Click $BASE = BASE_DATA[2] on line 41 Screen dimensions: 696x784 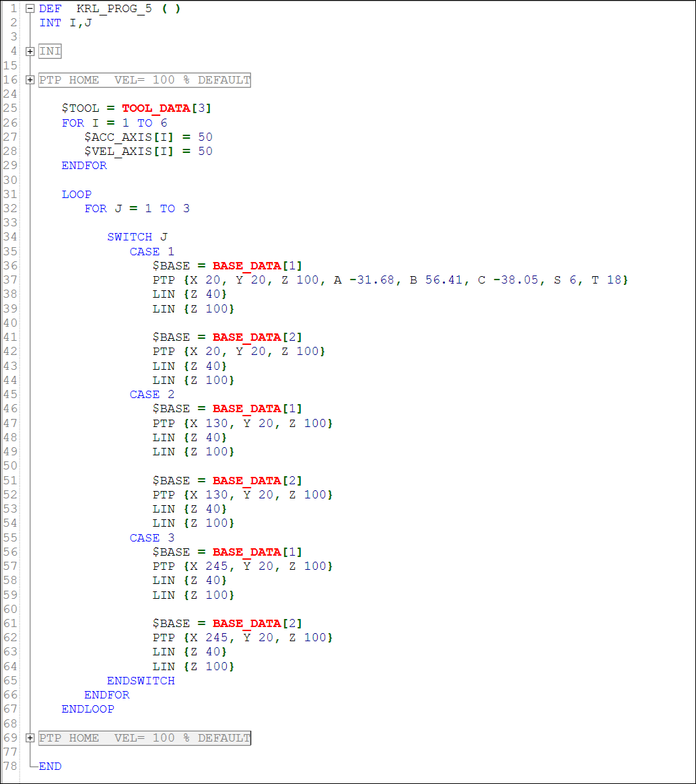(228, 337)
